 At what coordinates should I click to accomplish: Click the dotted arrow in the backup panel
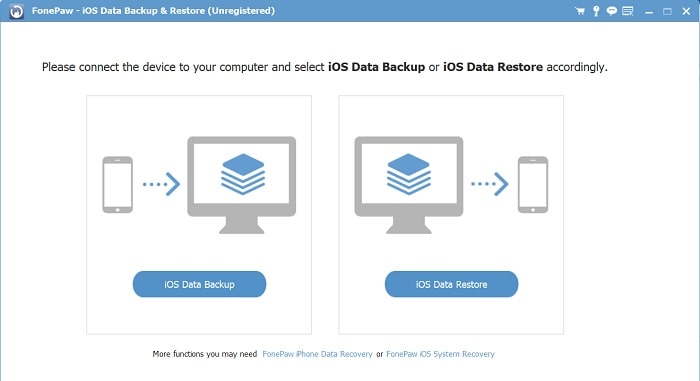coord(161,184)
